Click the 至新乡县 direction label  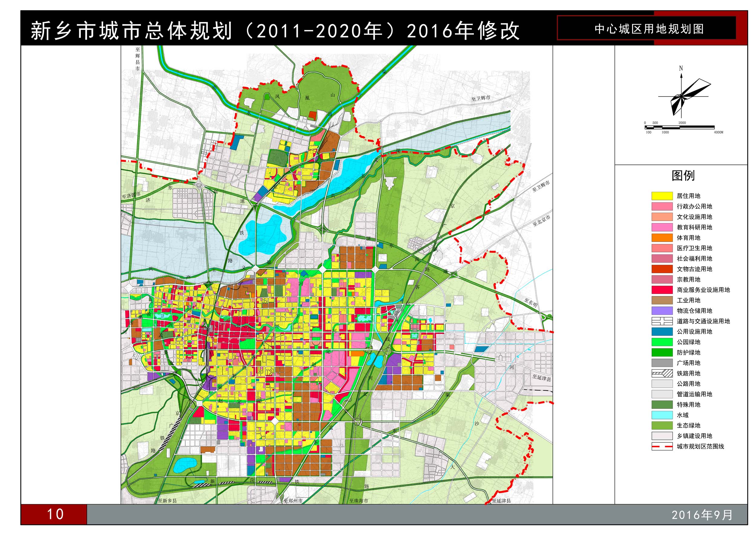pos(167,501)
